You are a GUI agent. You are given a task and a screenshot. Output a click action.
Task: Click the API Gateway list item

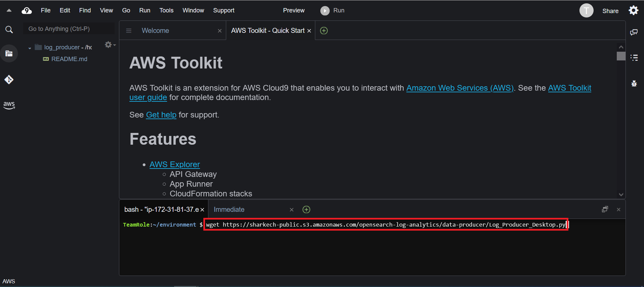pyautogui.click(x=193, y=174)
